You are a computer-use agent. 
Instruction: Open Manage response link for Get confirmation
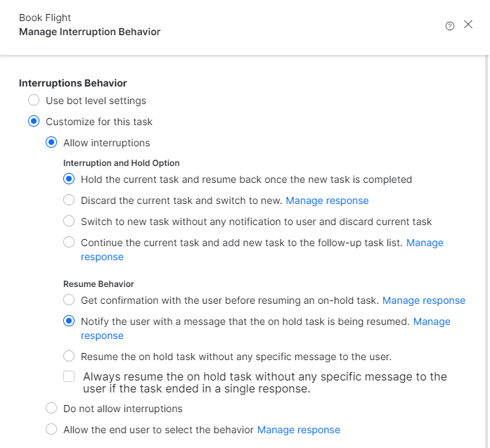424,300
